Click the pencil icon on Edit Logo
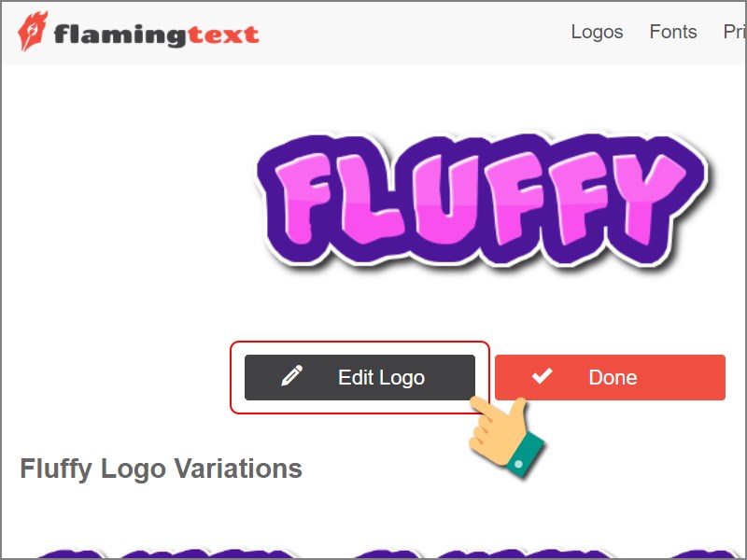Viewport: 747px width, 560px height. [x=291, y=376]
